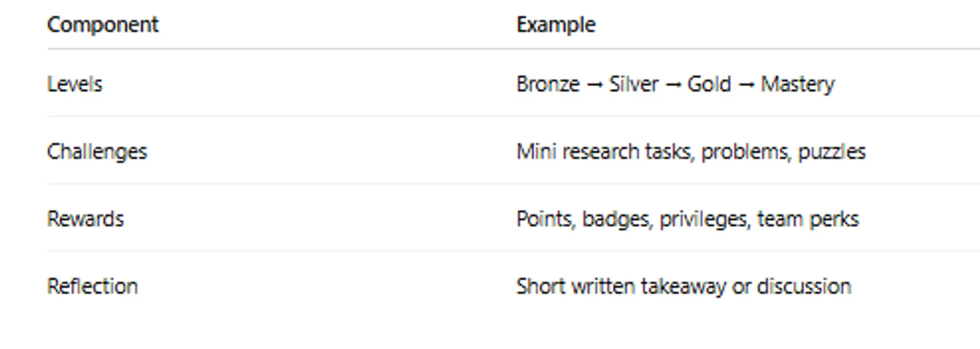Click the word privileges
The height and width of the screenshot is (349, 980).
[704, 219]
